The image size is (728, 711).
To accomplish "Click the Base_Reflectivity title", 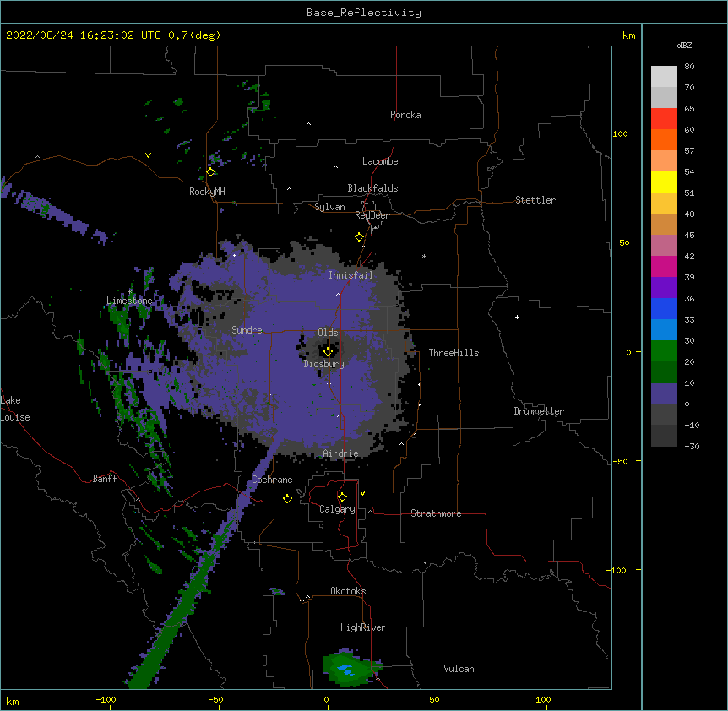I will pyautogui.click(x=364, y=13).
